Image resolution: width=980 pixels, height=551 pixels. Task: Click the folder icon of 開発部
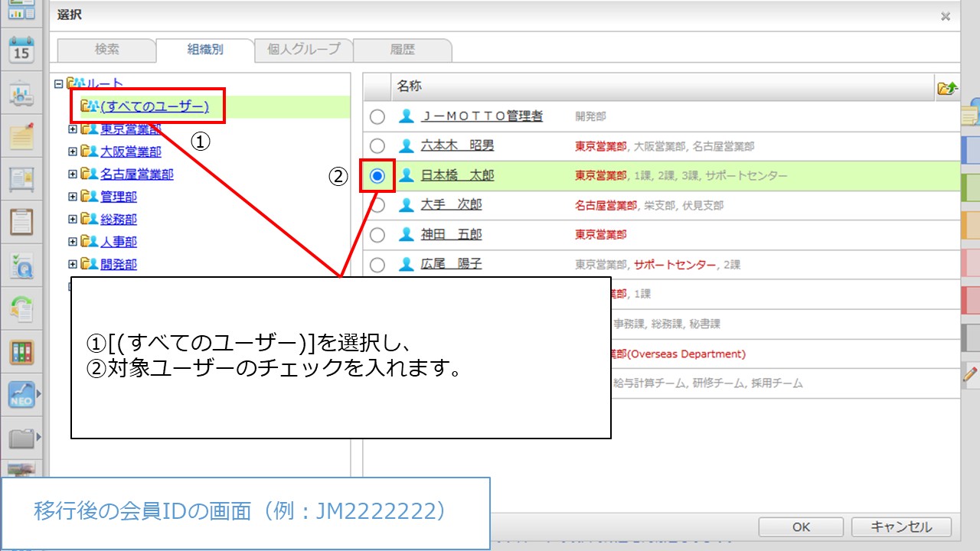pyautogui.click(x=90, y=265)
